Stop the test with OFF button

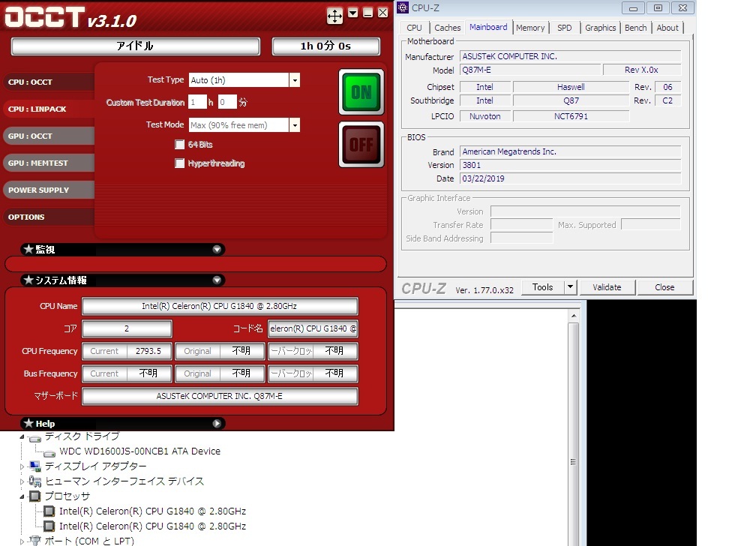(361, 144)
